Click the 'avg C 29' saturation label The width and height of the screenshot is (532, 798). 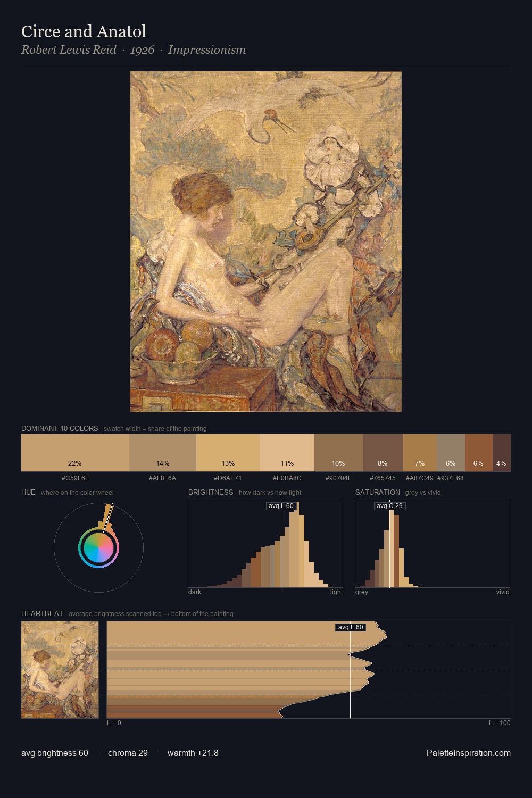point(389,506)
